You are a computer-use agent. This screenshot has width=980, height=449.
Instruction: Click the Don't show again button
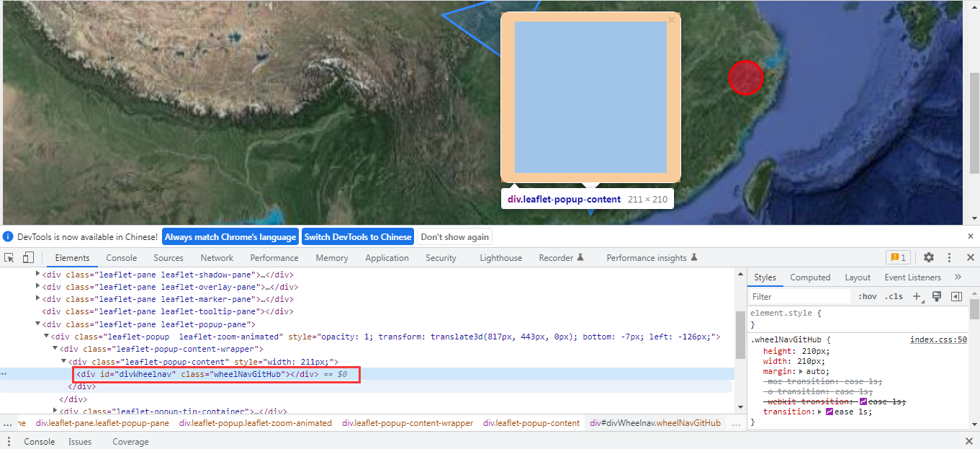[x=454, y=236]
